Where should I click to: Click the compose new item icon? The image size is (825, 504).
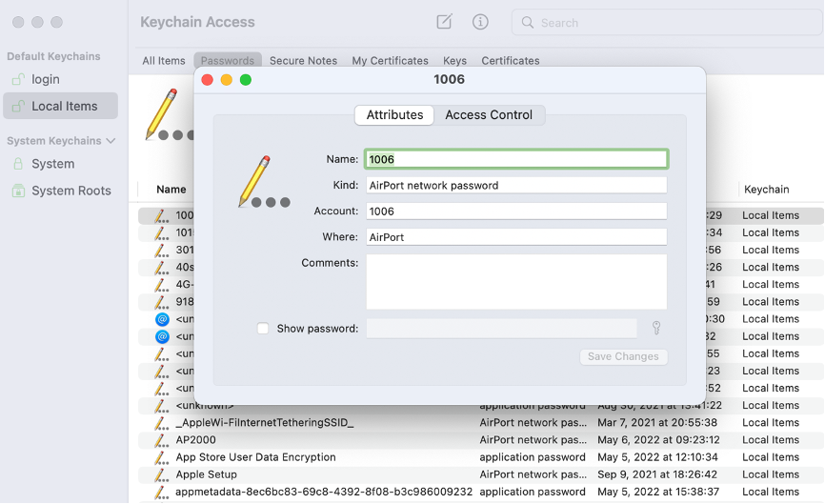[x=444, y=22]
